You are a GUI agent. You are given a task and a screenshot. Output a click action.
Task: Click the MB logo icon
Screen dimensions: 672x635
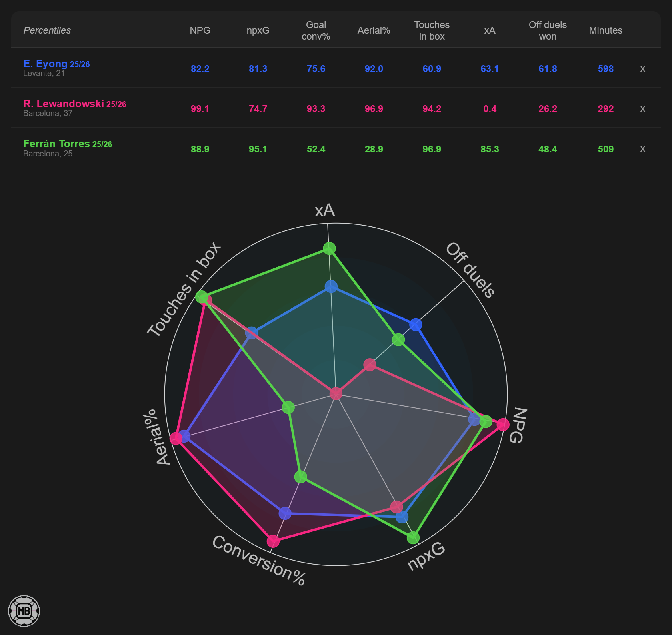tap(24, 611)
